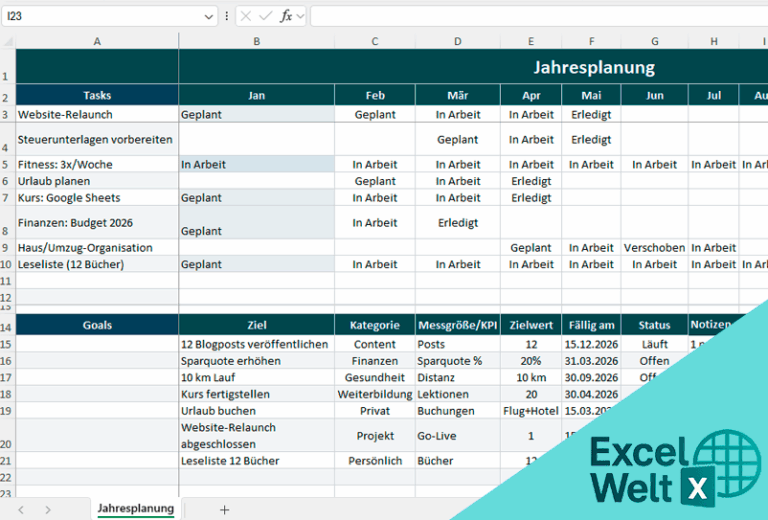The width and height of the screenshot is (768, 520).
Task: Select the Flug+Hotel Zielwert cell
Action: pyautogui.click(x=531, y=410)
